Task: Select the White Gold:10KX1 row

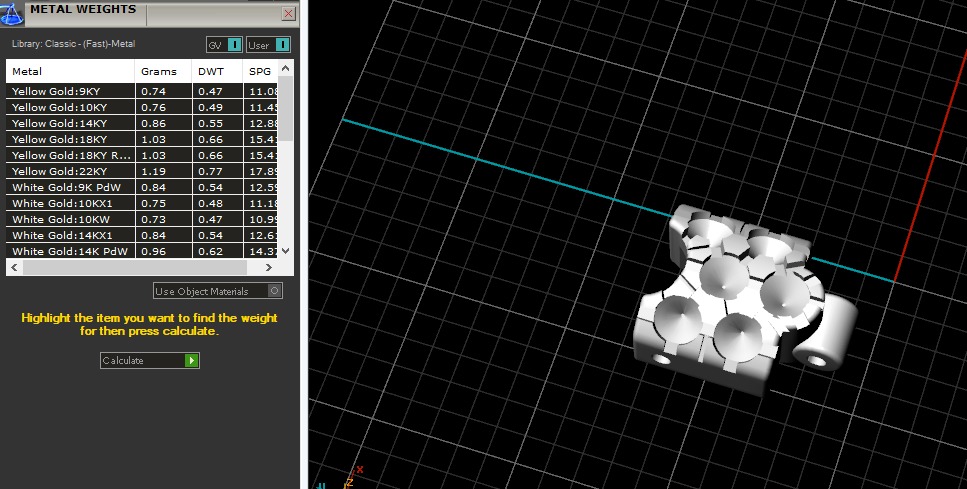Action: [x=142, y=203]
